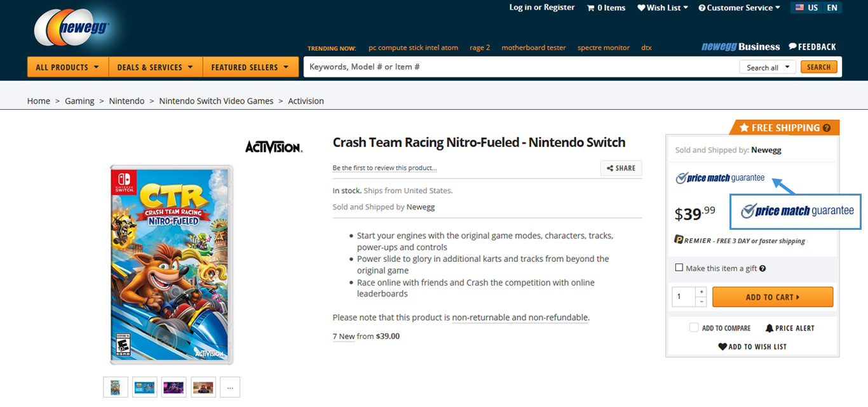The width and height of the screenshot is (868, 407).
Task: Open the Search all category dropdown
Action: pyautogui.click(x=768, y=67)
